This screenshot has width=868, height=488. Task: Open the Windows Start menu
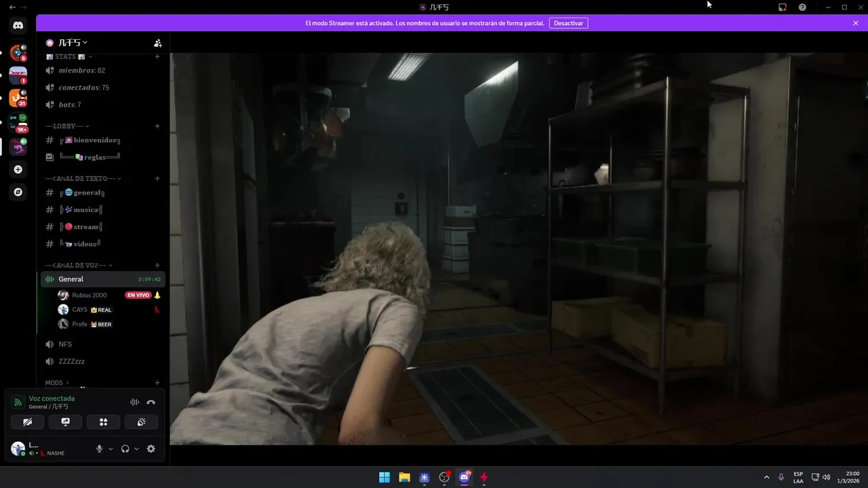(384, 477)
